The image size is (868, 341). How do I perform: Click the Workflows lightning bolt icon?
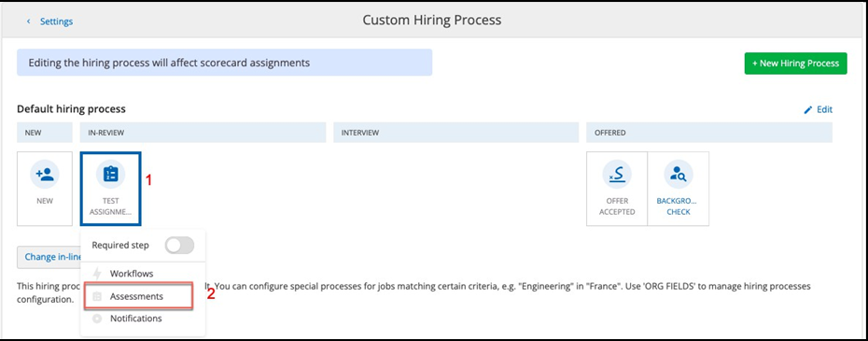pos(97,274)
